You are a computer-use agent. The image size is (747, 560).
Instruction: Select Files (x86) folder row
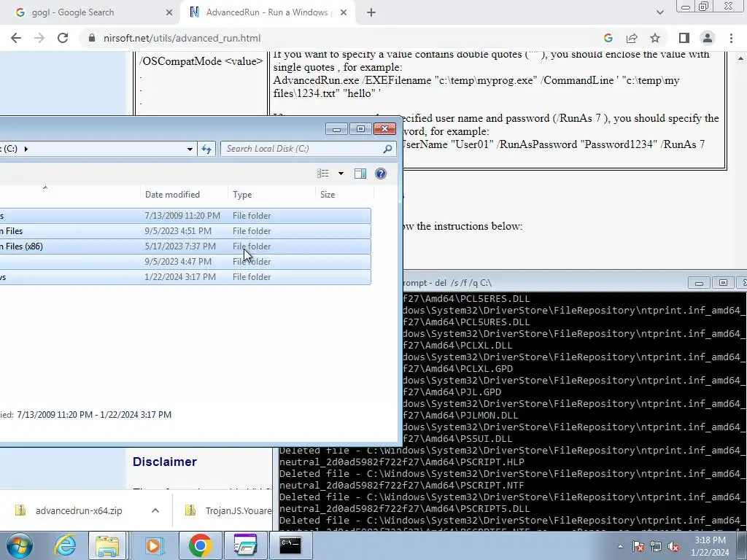185,246
